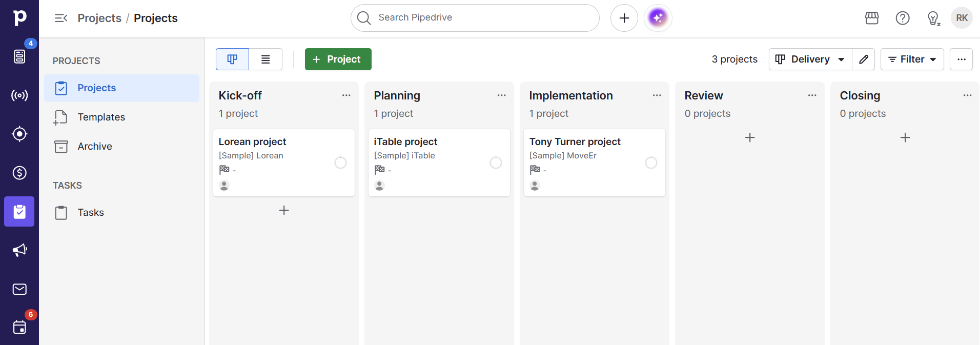Mark Tony Turner project status circle
The width and height of the screenshot is (980, 345).
point(651,163)
